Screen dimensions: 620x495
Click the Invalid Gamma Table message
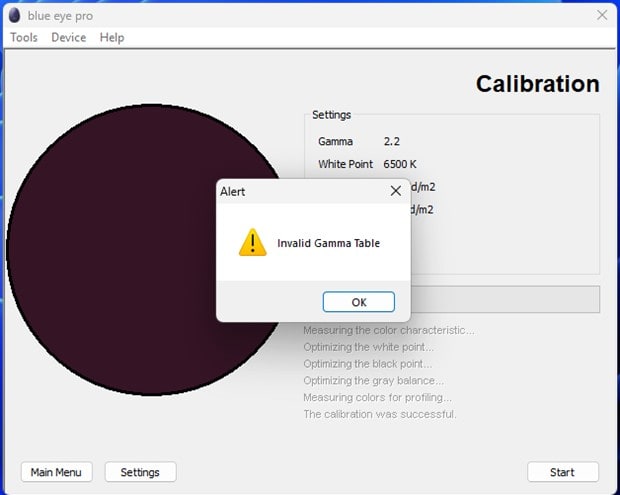(328, 243)
